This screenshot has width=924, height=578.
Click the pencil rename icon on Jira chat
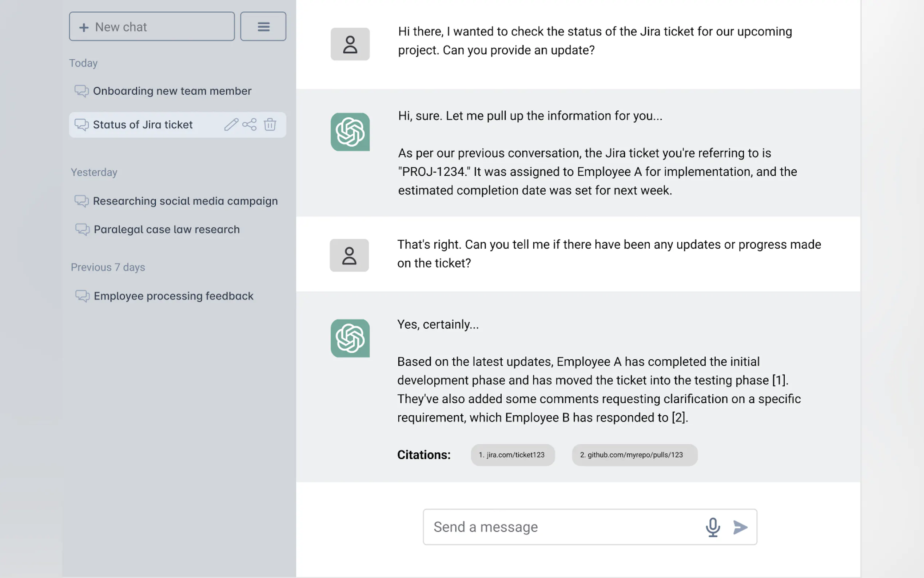point(231,124)
